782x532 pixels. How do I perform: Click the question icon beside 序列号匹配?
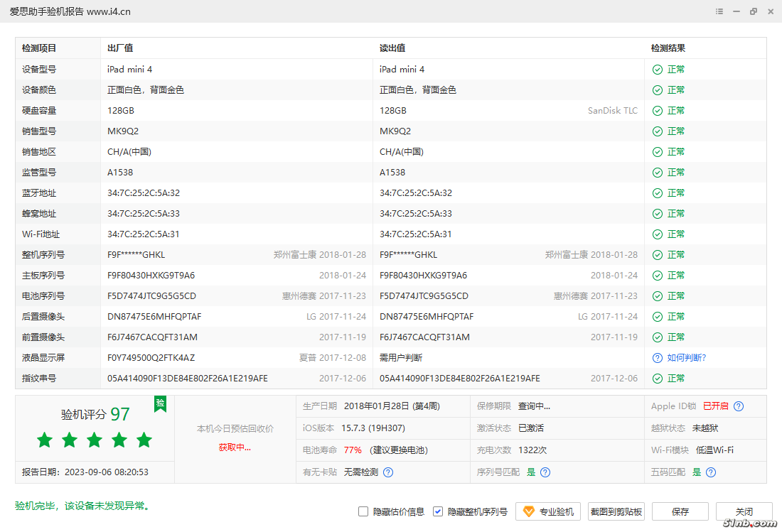click(545, 472)
